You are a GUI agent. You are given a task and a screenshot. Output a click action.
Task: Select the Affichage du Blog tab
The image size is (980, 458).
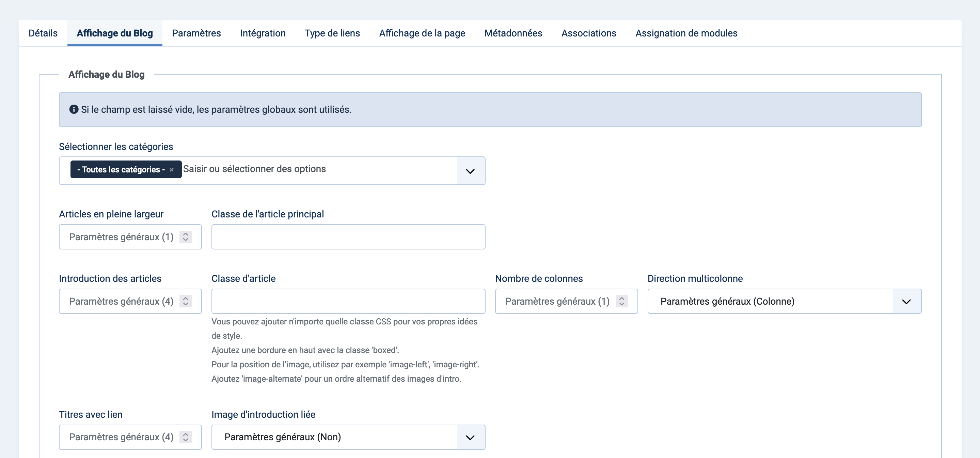point(115,33)
